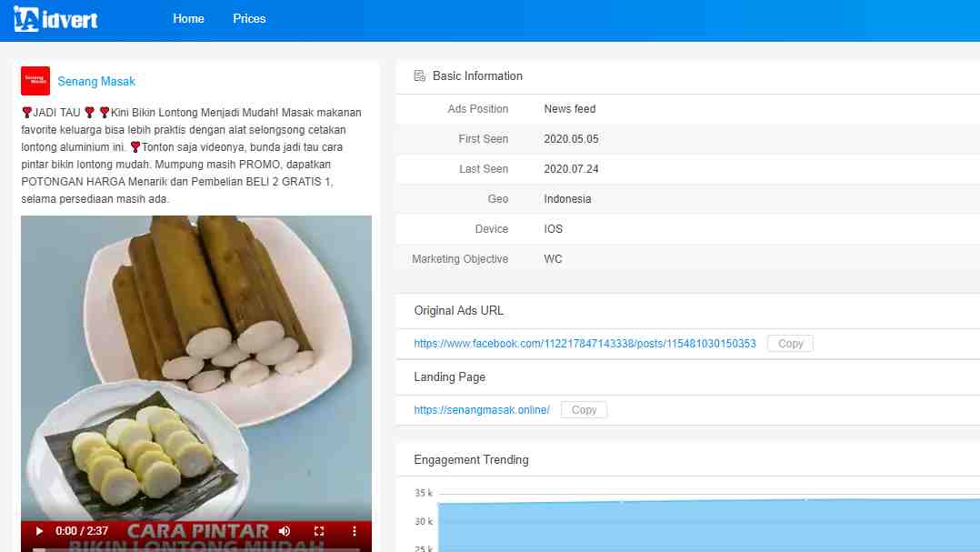Click the idvert logo
The height and width of the screenshot is (552, 980).
click(x=55, y=19)
